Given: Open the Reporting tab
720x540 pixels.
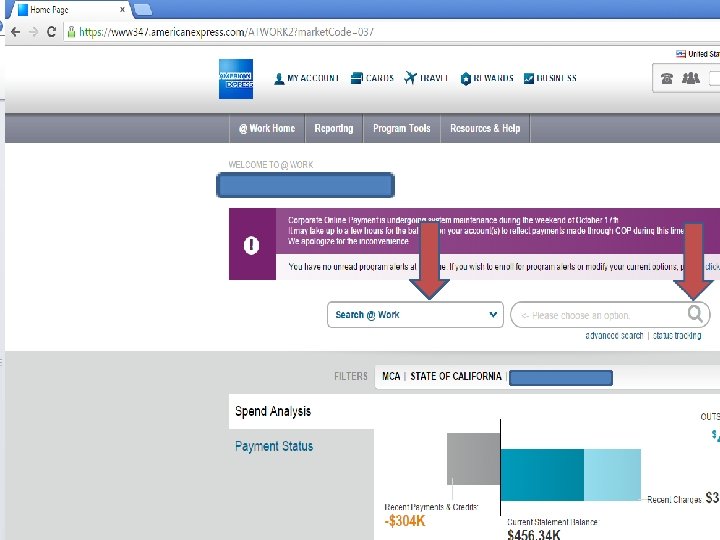Looking at the screenshot, I should (x=334, y=129).
